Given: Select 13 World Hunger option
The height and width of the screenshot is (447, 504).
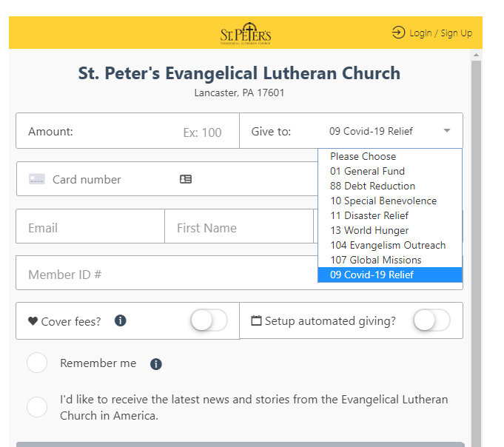Looking at the screenshot, I should 390,230.
